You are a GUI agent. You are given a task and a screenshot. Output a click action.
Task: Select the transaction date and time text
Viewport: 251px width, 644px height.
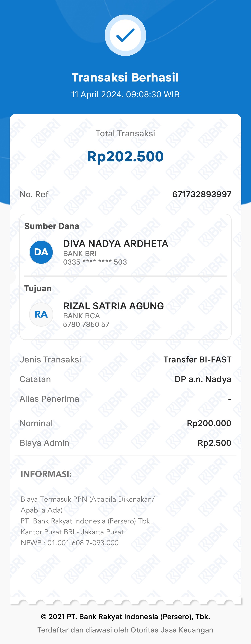(x=125, y=94)
